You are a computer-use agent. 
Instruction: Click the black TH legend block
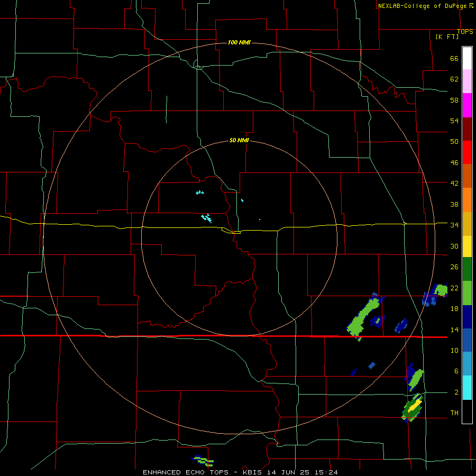click(x=467, y=411)
